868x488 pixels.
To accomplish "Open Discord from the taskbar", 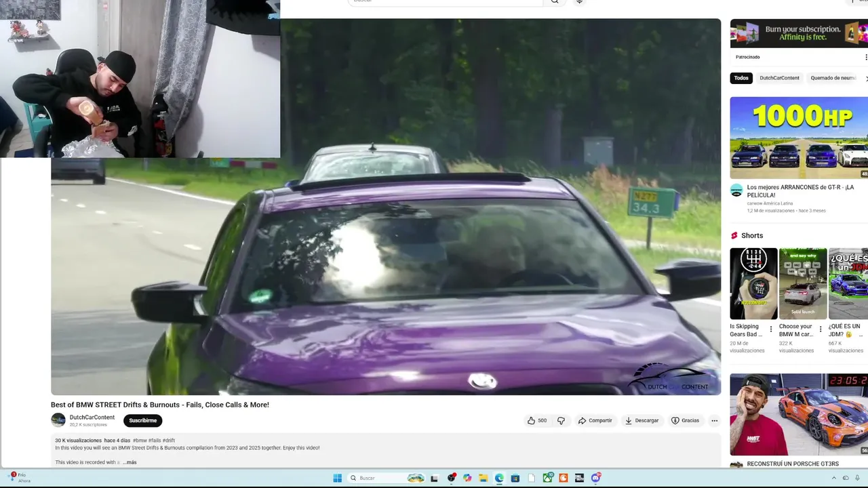I will 596,478.
